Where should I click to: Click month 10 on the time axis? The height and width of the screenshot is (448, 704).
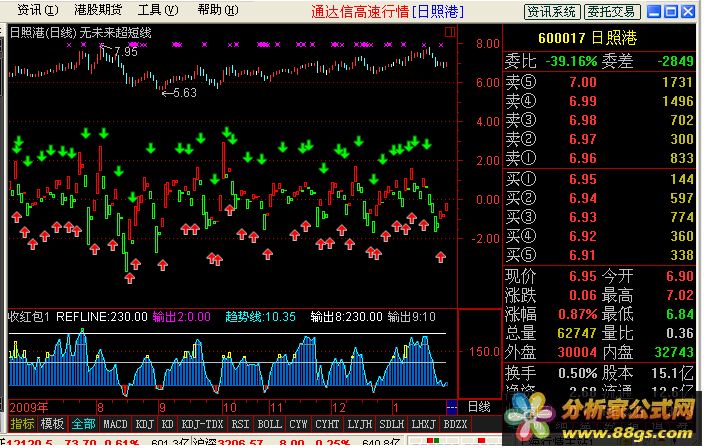pos(229,408)
